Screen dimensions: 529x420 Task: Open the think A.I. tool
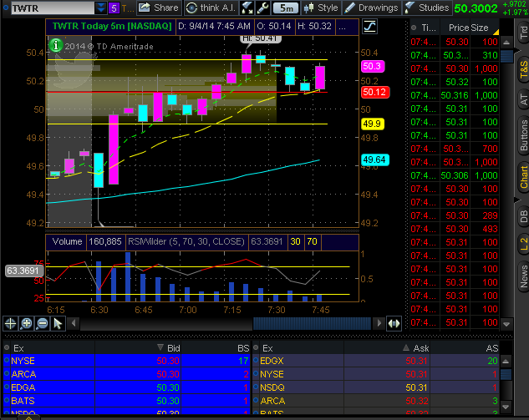[x=211, y=8]
